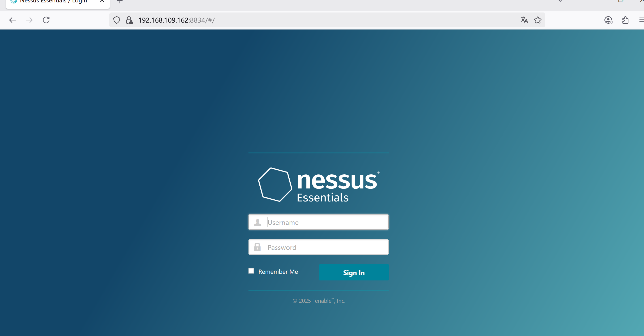
Task: View connection security lock warning icon
Action: point(129,20)
